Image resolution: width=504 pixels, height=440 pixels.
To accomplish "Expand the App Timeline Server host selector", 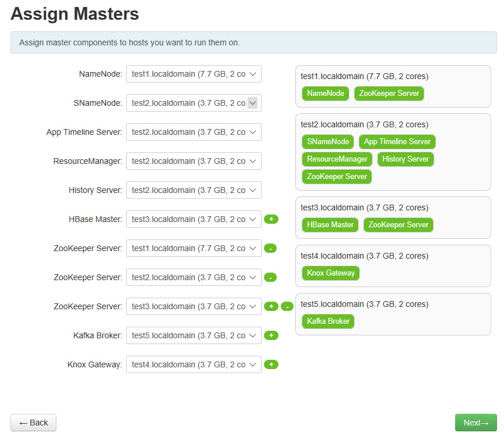I will 194,132.
